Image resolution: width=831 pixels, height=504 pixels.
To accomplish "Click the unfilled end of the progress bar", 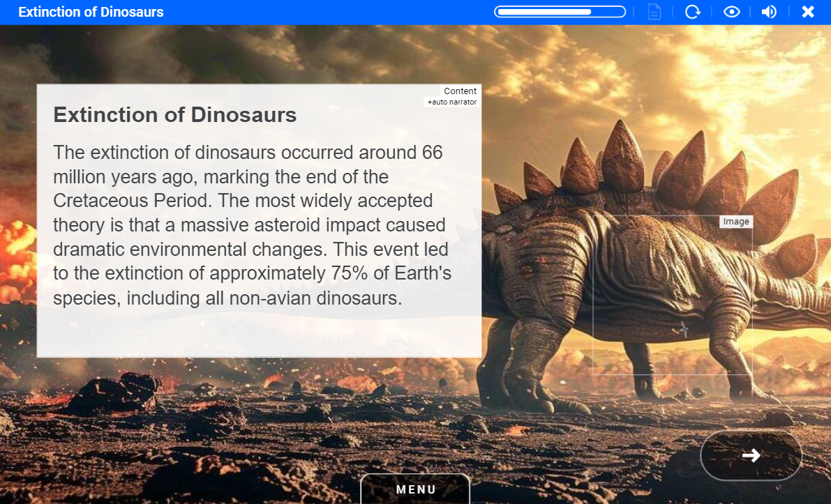I will pos(607,12).
